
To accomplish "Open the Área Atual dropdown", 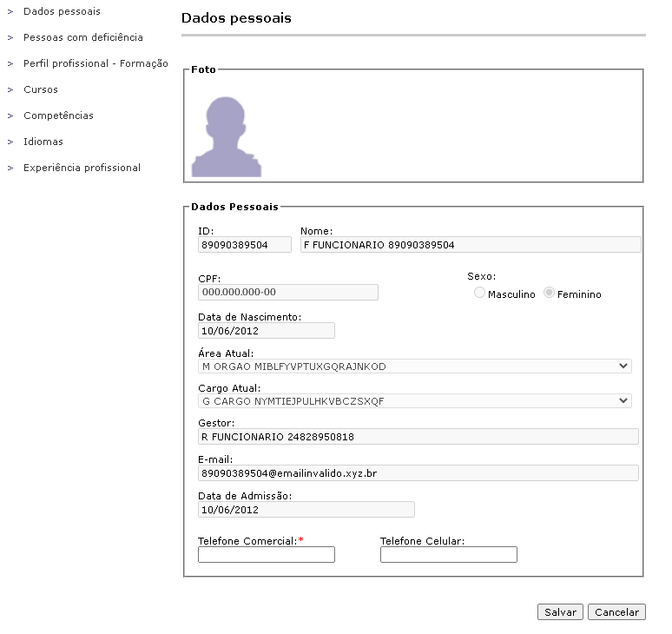I will click(x=415, y=367).
